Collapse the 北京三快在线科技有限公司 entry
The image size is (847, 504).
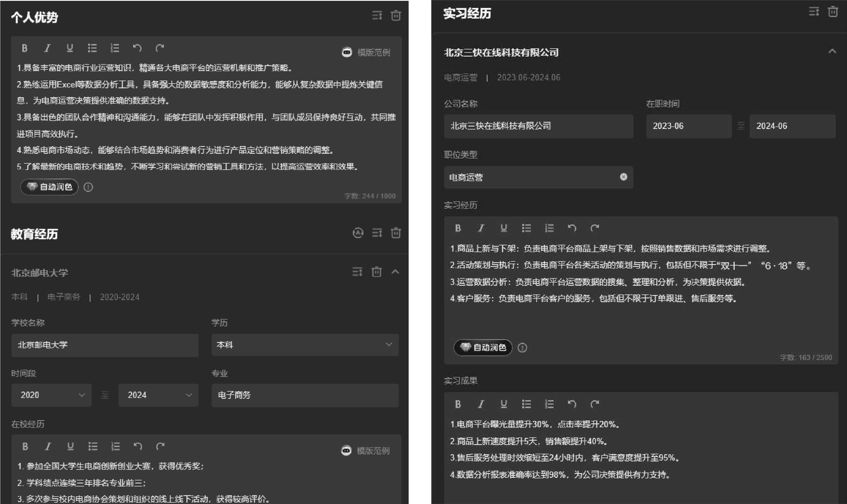point(832,52)
